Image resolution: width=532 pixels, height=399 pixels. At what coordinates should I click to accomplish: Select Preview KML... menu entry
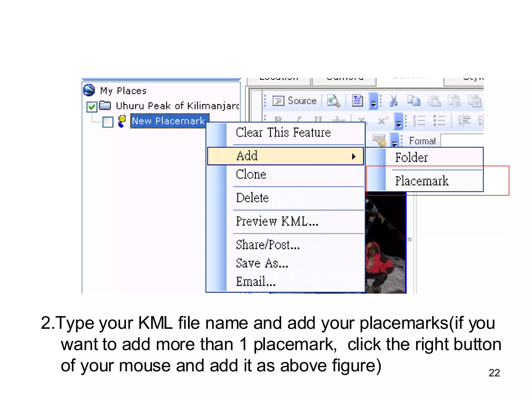[x=286, y=222]
